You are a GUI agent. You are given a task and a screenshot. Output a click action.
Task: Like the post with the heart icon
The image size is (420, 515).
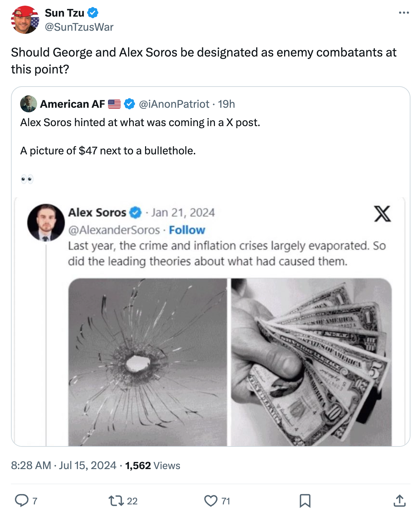click(211, 501)
